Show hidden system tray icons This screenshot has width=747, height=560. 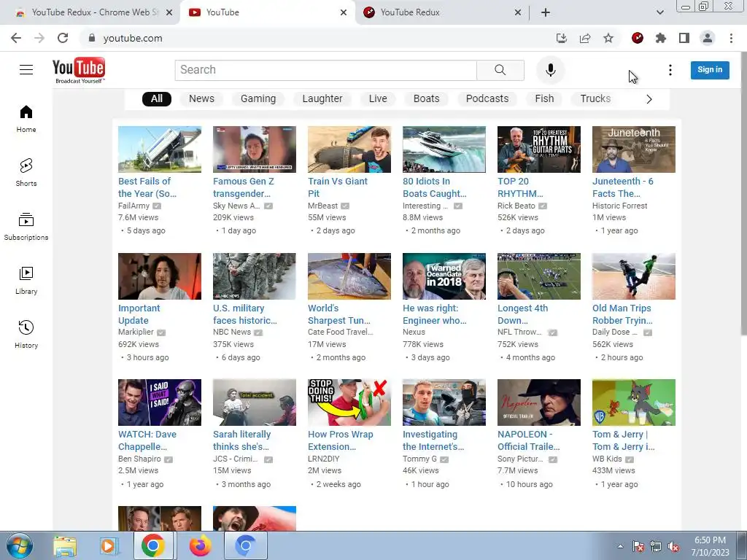point(620,546)
